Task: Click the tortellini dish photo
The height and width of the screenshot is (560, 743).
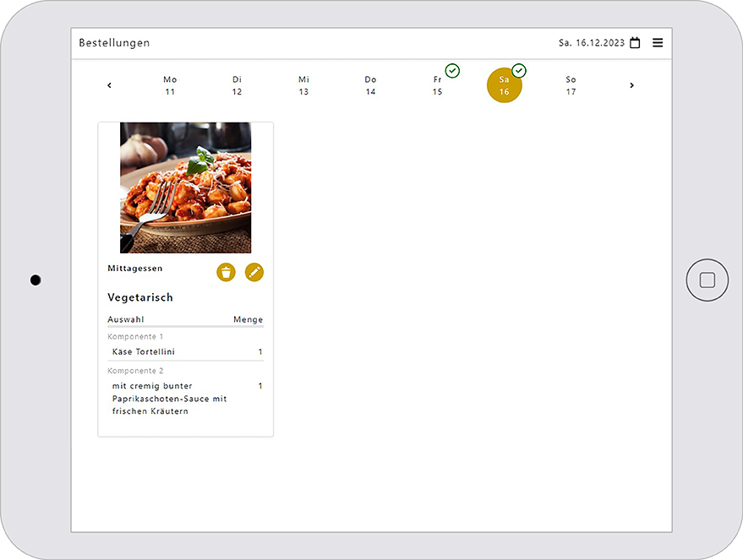Action: click(185, 188)
